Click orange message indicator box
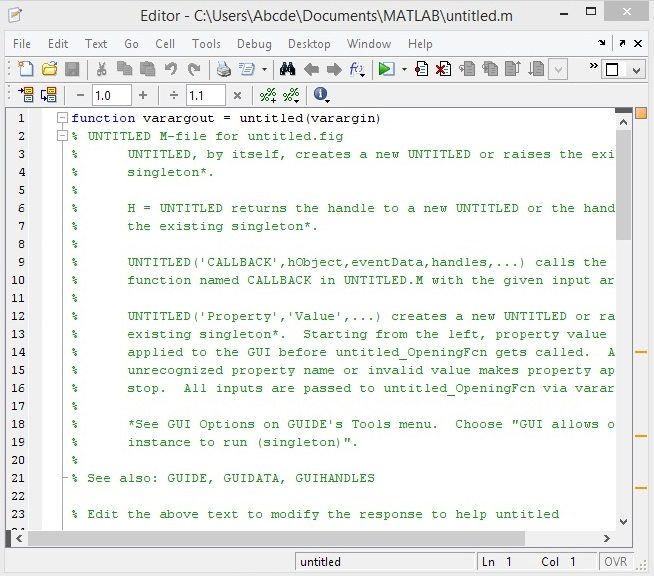This screenshot has width=654, height=580. [x=641, y=113]
